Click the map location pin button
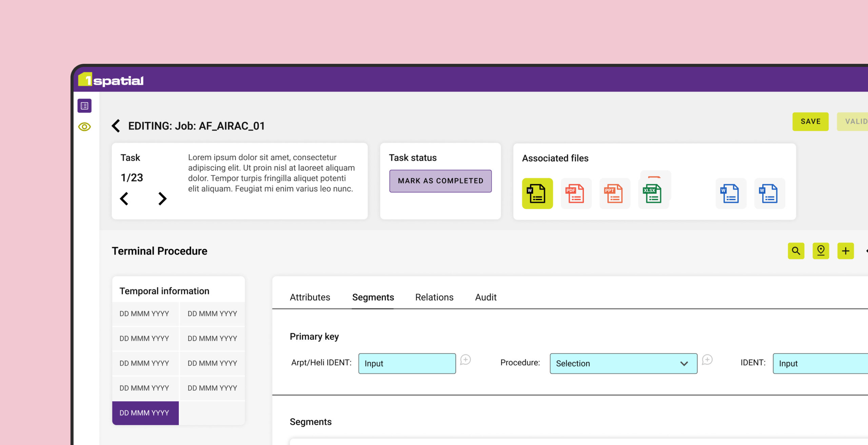 (821, 251)
